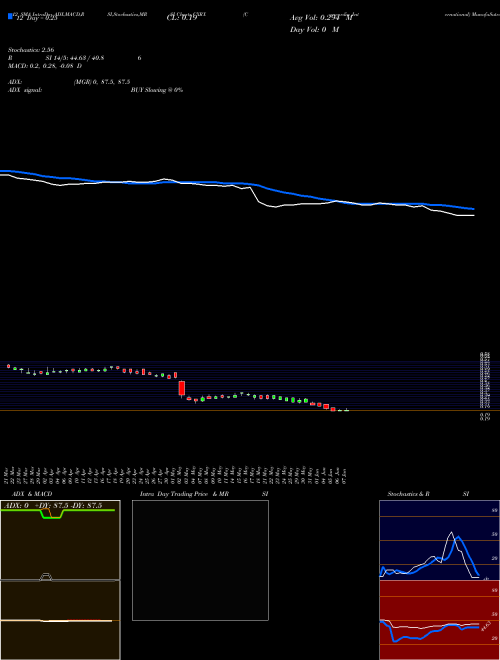Click the "(MGR) 0, 87.5, 87.5" ADX values
Screen dimensions: 500x660
102,82
